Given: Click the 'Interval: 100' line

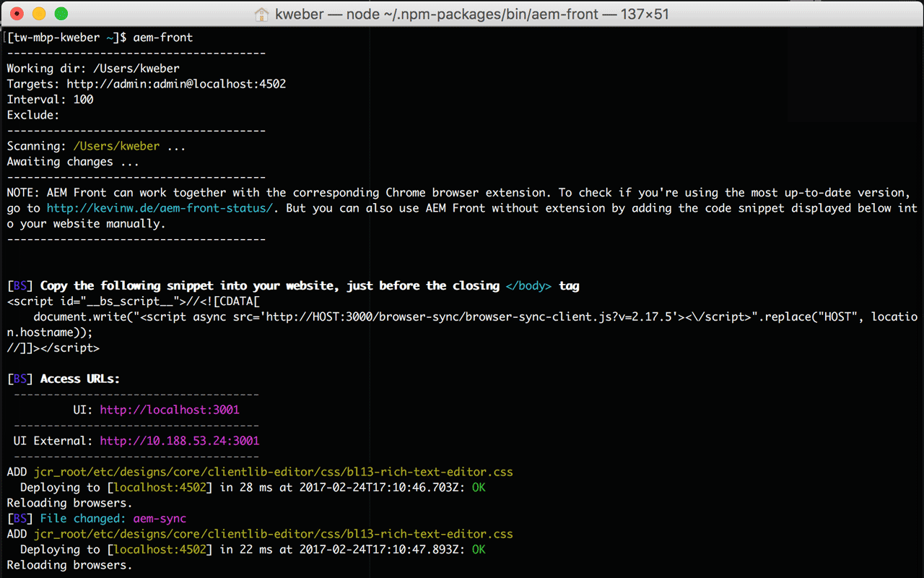Looking at the screenshot, I should tap(50, 100).
